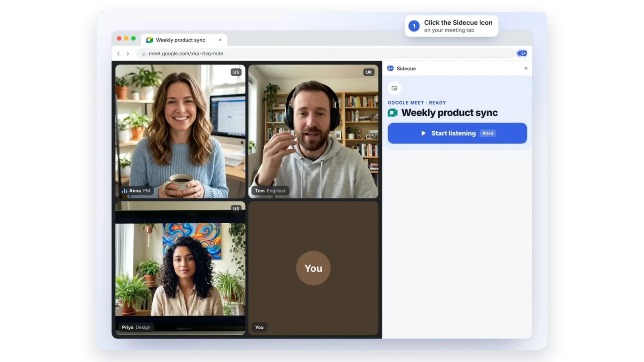Click the green maximize window button

tap(133, 38)
